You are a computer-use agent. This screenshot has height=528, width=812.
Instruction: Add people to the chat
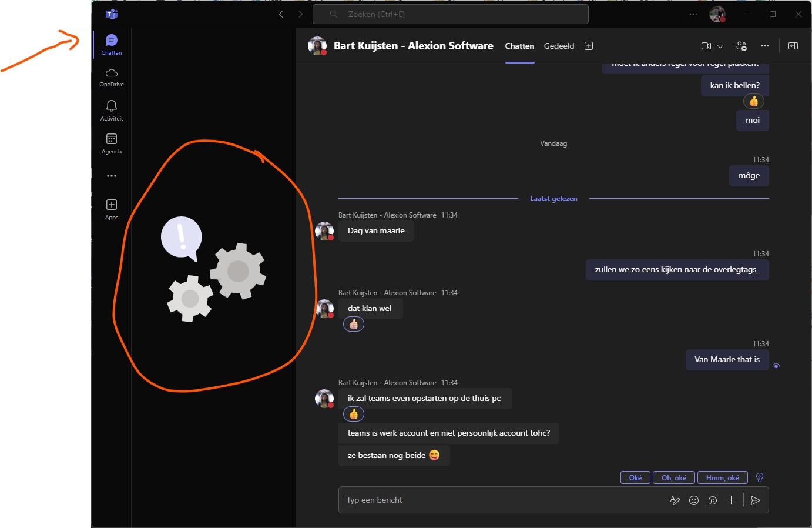point(741,46)
